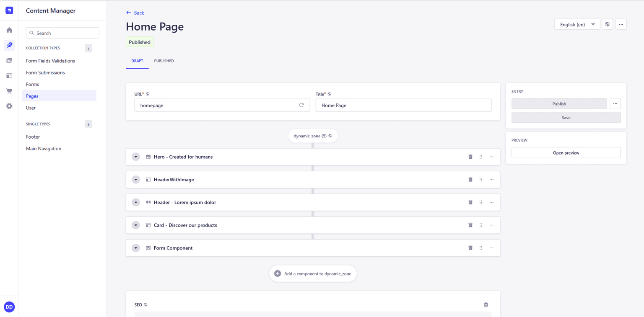Delete the SEO component with trash icon
644x317 pixels.
click(486, 304)
